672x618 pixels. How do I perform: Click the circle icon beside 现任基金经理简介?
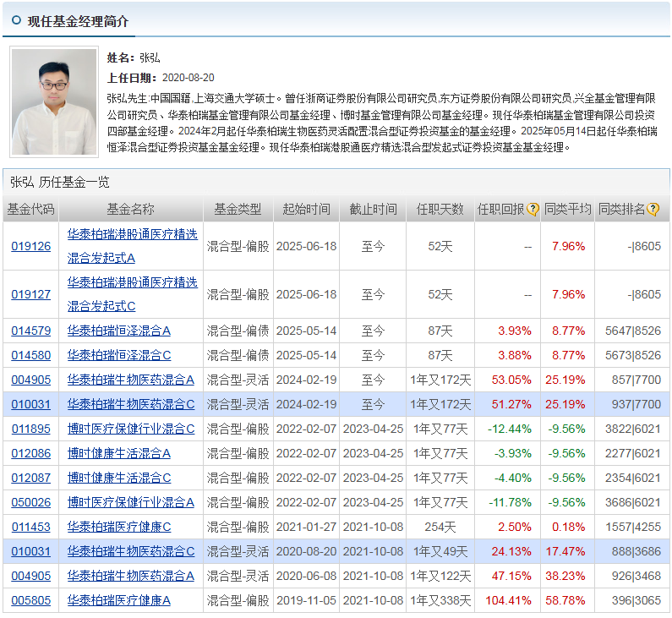point(16,20)
